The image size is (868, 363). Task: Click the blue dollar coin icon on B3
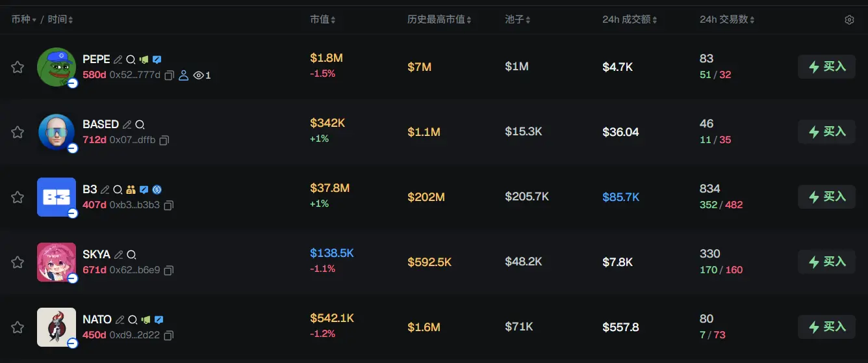pyautogui.click(x=157, y=190)
